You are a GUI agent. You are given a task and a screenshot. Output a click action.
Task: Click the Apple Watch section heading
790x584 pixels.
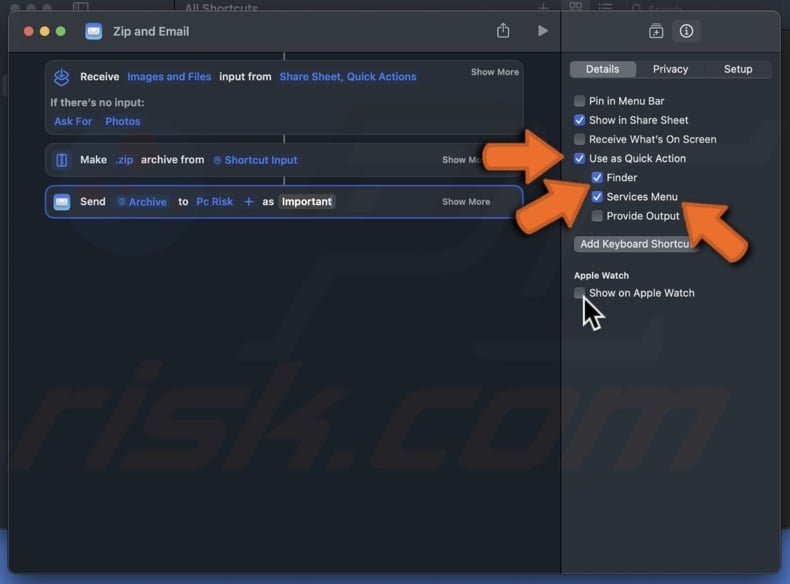click(x=602, y=276)
